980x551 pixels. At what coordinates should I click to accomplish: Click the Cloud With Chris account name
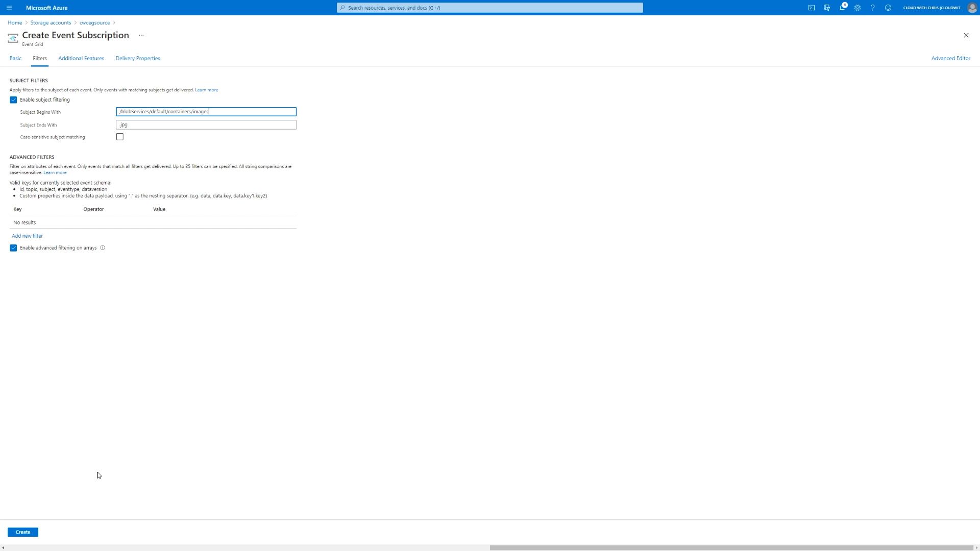point(933,8)
